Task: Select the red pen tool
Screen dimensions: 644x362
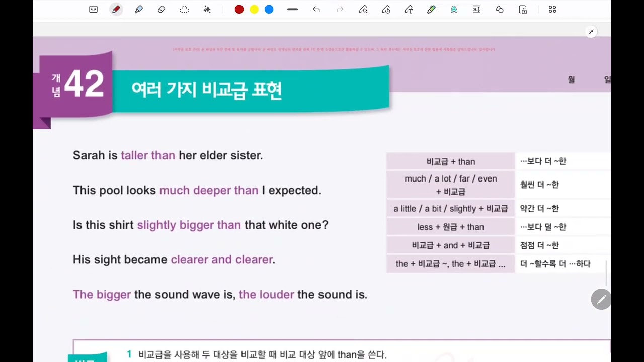Action: 116,9
